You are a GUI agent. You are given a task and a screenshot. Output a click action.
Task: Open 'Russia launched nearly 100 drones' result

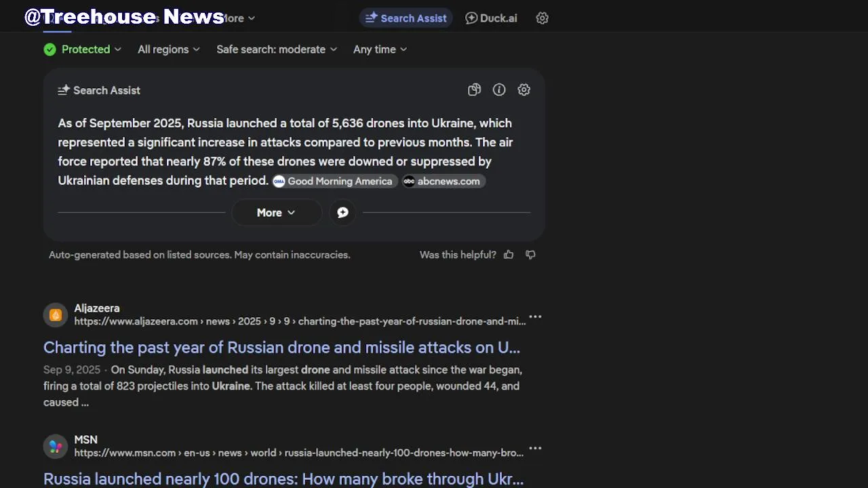coord(283,479)
